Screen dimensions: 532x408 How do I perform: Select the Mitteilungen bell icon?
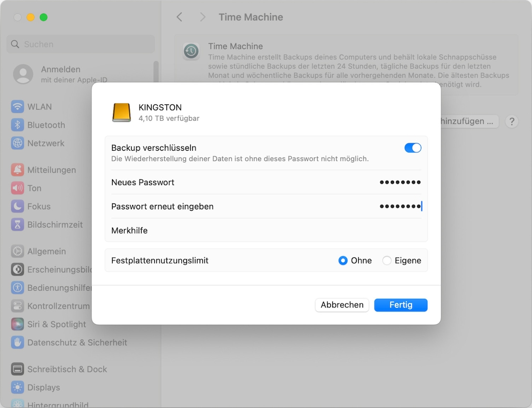pyautogui.click(x=18, y=170)
